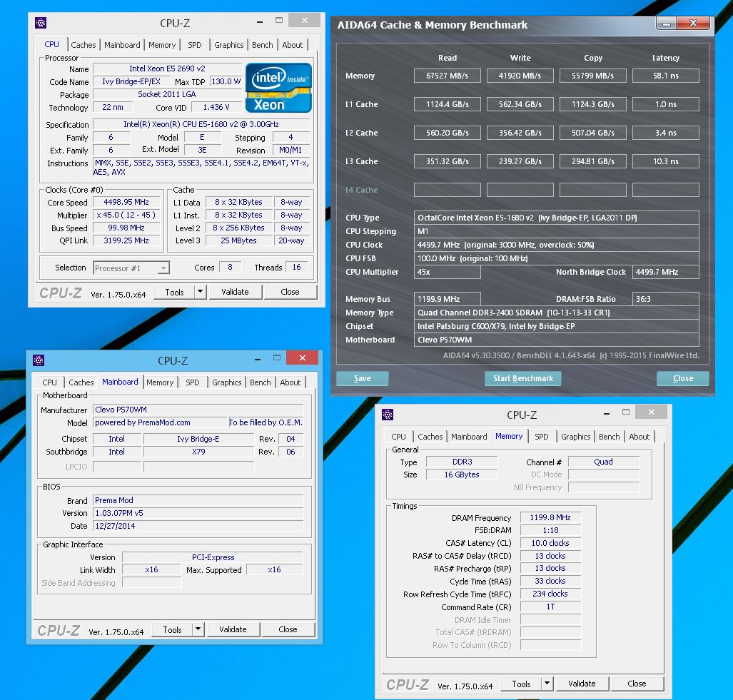Open About tab in the Memory window
733x700 pixels.
[x=639, y=437]
